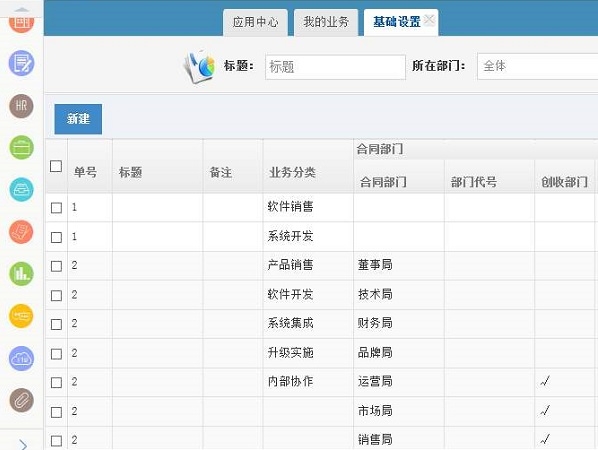
Task: Close the 基础设置 tab
Action: point(429,19)
